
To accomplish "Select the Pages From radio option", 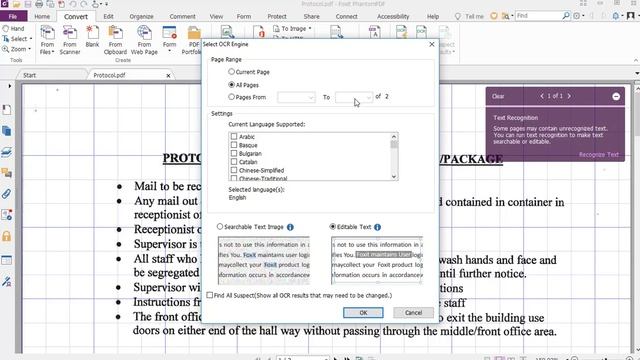I will click(231, 97).
